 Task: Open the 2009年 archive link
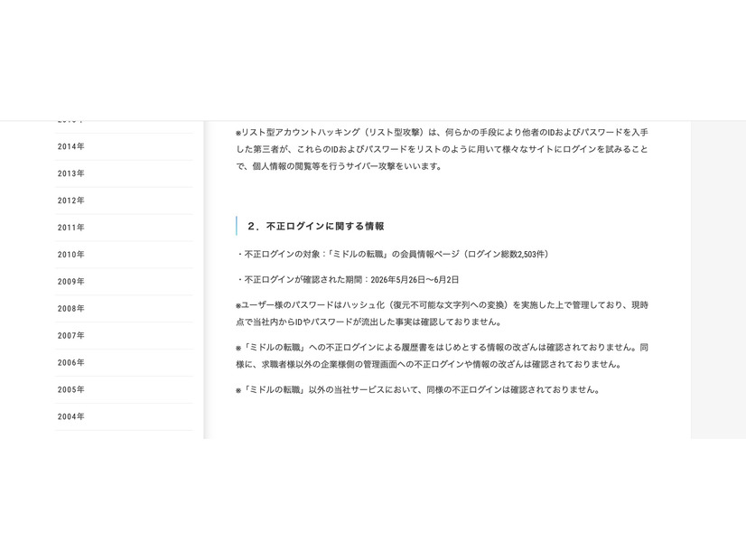click(x=124, y=282)
